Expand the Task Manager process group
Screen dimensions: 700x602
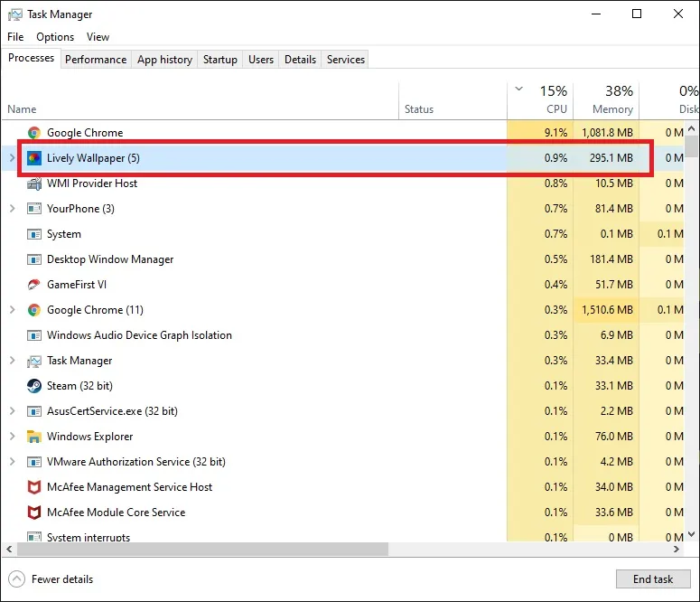click(x=12, y=361)
